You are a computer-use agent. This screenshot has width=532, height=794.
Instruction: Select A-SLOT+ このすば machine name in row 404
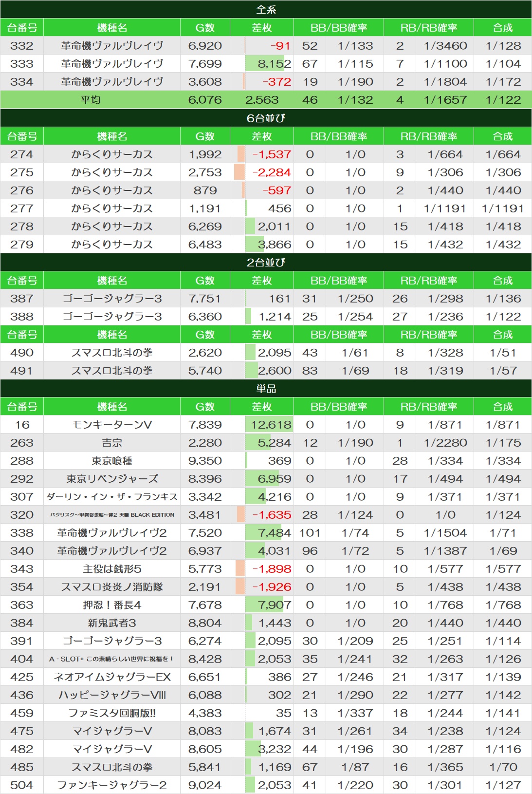click(x=112, y=659)
